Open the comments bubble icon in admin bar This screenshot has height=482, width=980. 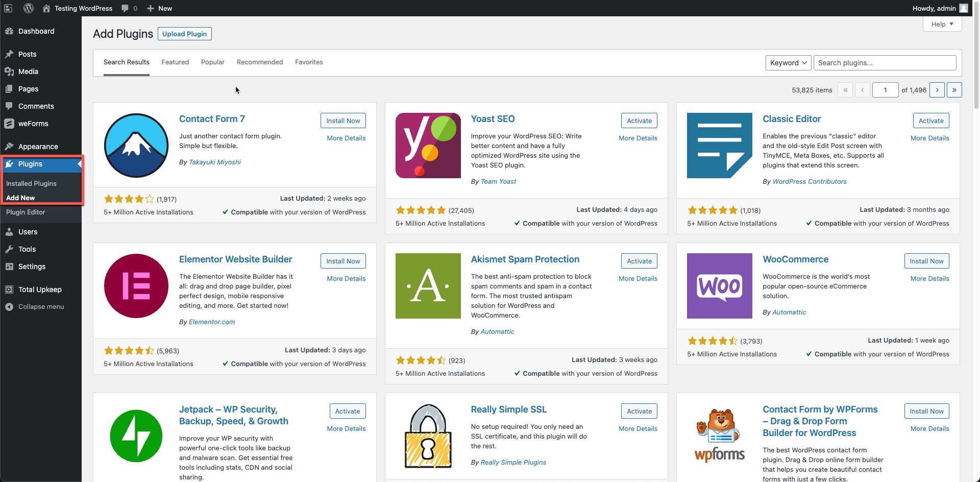(125, 8)
